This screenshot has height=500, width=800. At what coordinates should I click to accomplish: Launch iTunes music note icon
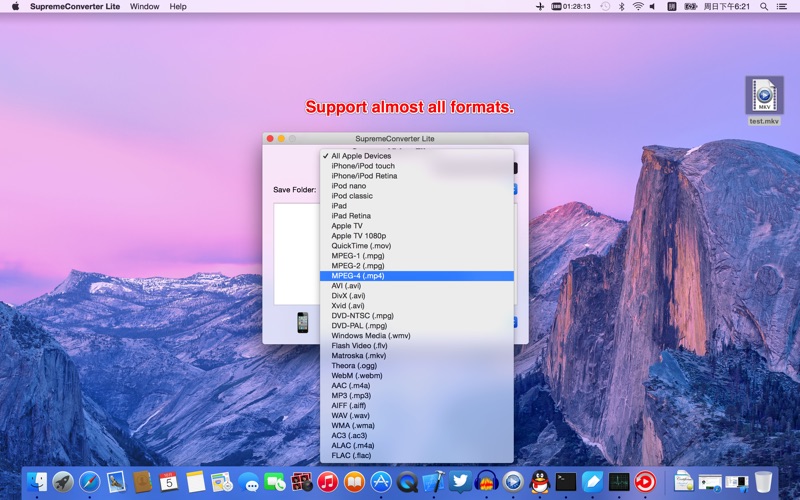tap(328, 482)
